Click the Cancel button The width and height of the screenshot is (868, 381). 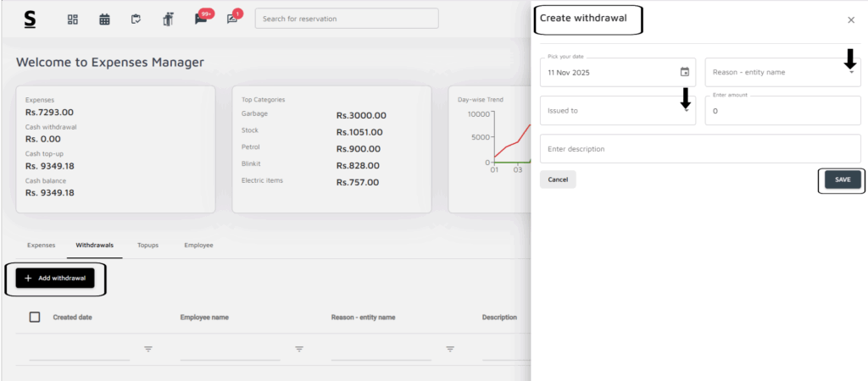tap(558, 179)
